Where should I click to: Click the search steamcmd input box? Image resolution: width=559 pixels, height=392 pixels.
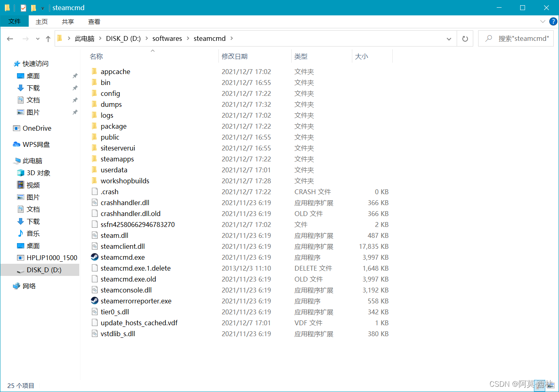pyautogui.click(x=516, y=38)
